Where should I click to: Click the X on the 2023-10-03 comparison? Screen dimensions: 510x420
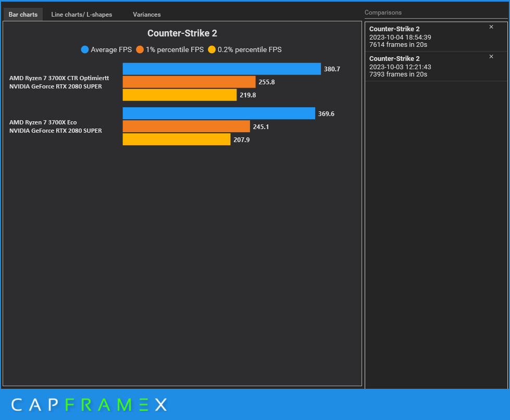click(x=491, y=56)
